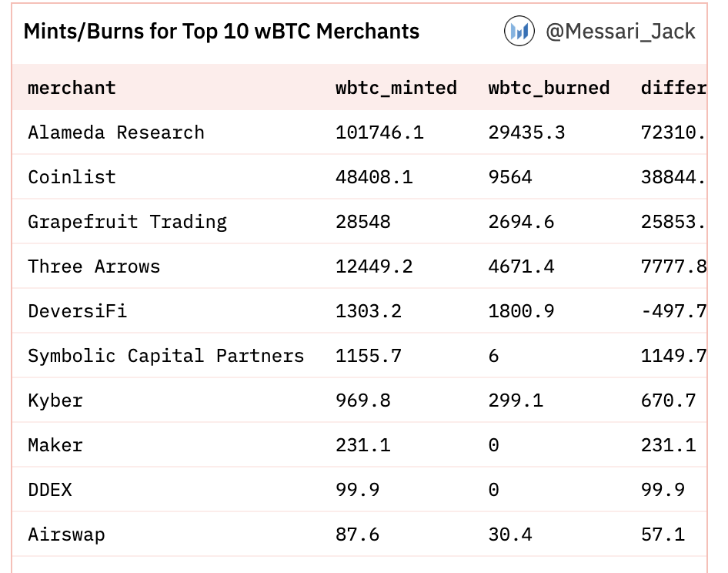Click the burned value 9564

coord(509,177)
